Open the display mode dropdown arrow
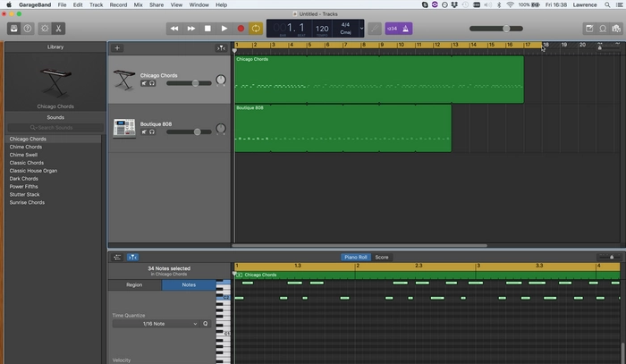Viewport: 626px width, 364px height. [x=361, y=29]
